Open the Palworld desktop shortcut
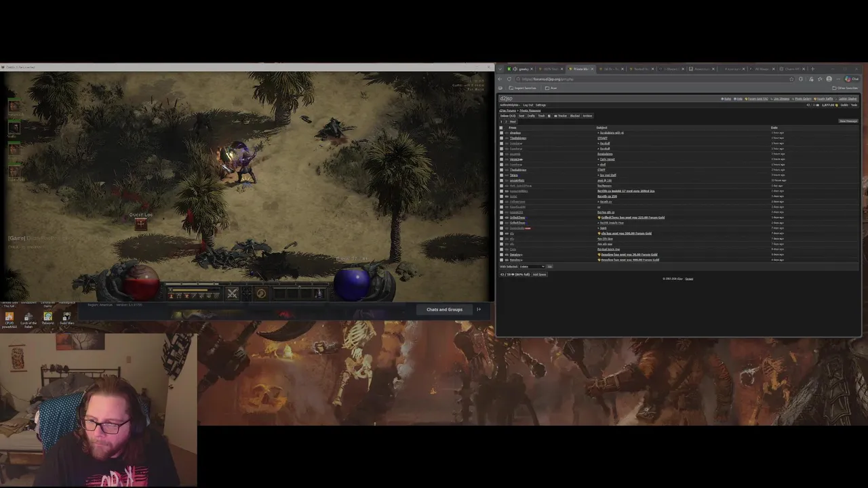The width and height of the screenshot is (868, 488). [47, 318]
